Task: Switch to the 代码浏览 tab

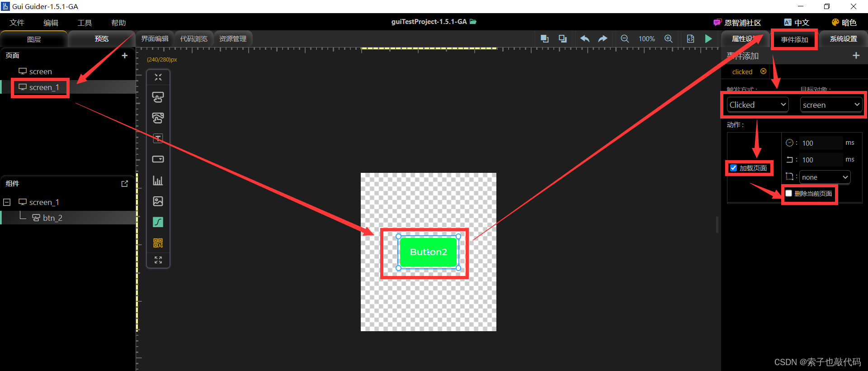Action: [x=194, y=39]
